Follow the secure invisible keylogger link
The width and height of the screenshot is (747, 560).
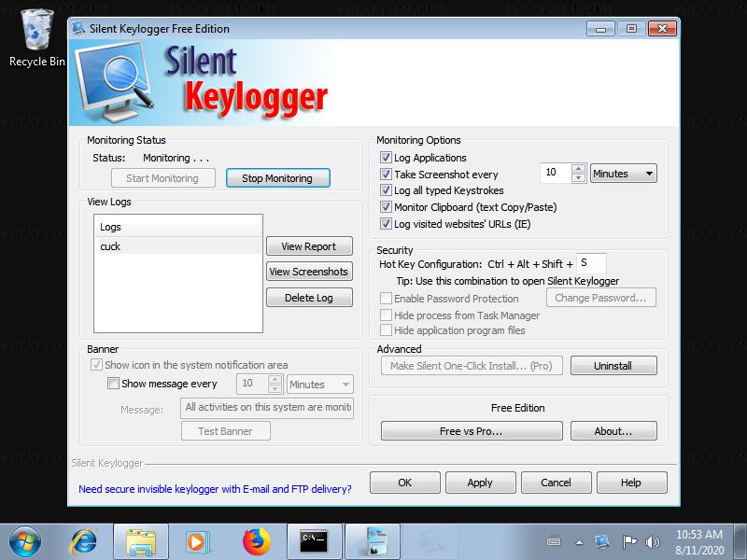[x=215, y=489]
